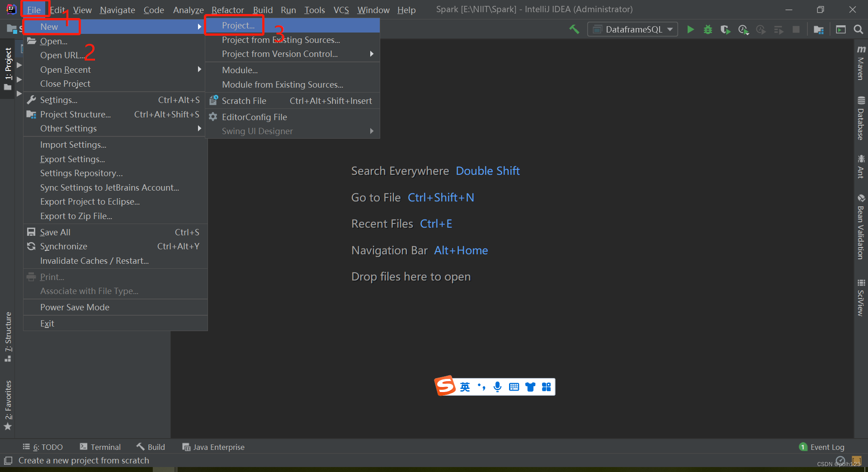Select Module... in the New submenu
The image size is (868, 472).
pyautogui.click(x=292, y=70)
